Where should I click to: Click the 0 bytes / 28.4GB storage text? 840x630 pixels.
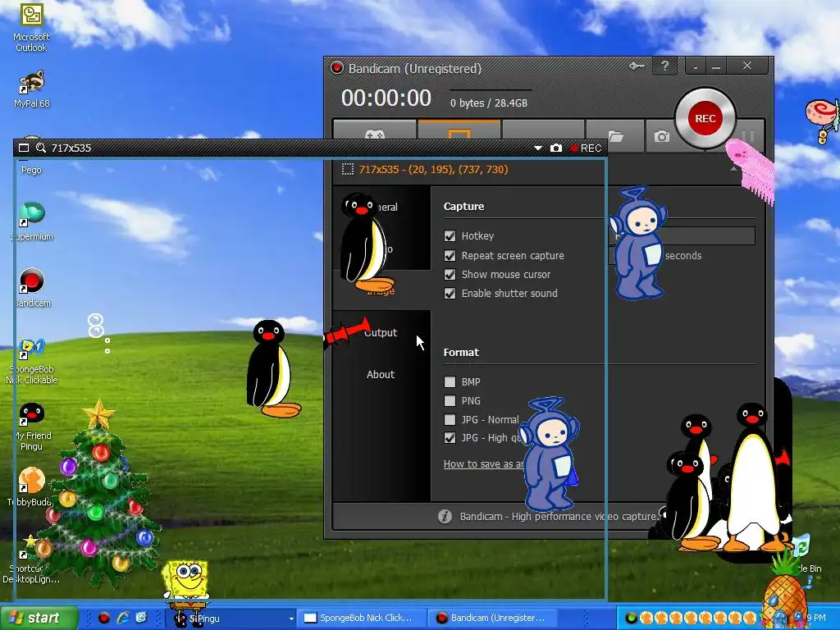pyautogui.click(x=489, y=103)
